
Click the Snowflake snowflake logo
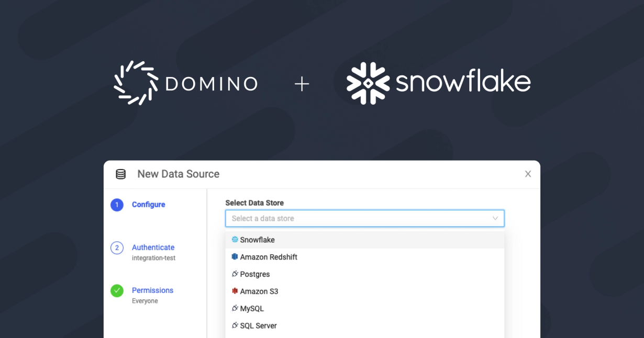368,82
